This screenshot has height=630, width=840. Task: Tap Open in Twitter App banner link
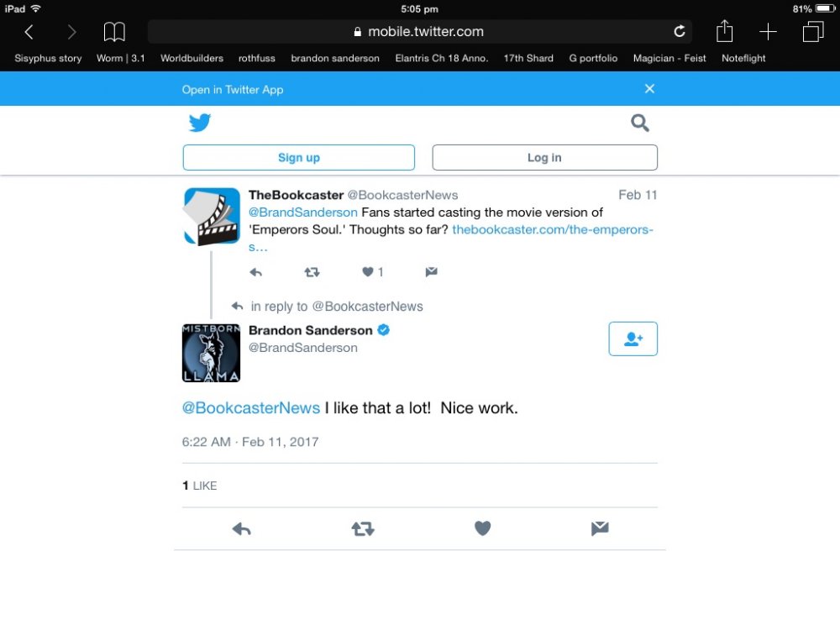pos(233,90)
